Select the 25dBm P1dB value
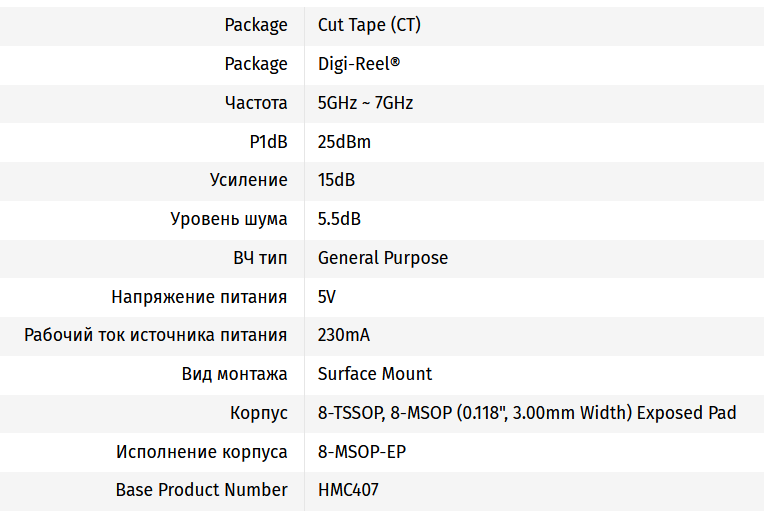Image resolution: width=764 pixels, height=513 pixels. (344, 142)
